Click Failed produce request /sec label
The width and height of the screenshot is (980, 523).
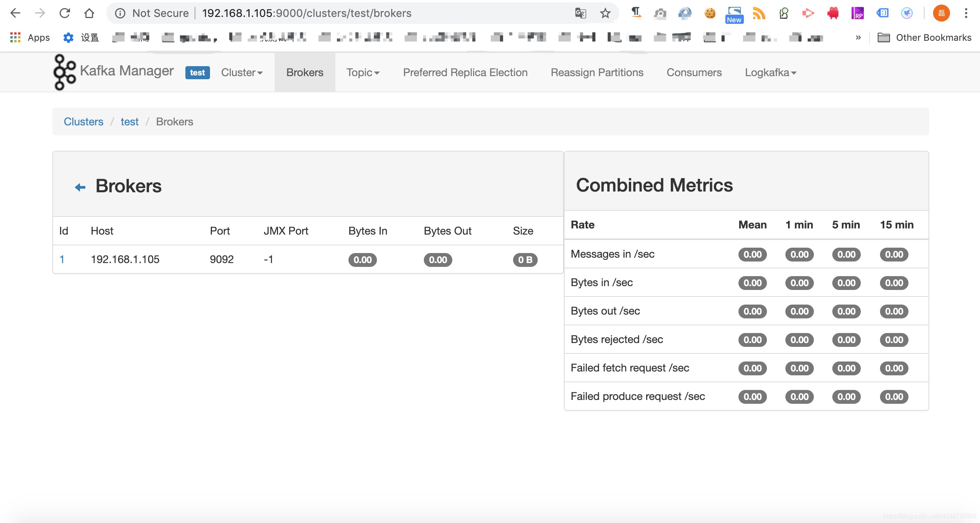(x=638, y=396)
